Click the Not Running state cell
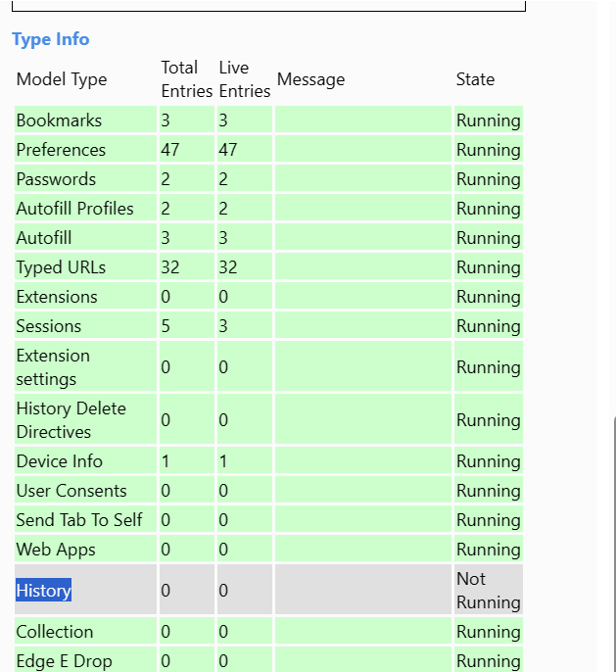616x672 pixels. pyautogui.click(x=487, y=591)
